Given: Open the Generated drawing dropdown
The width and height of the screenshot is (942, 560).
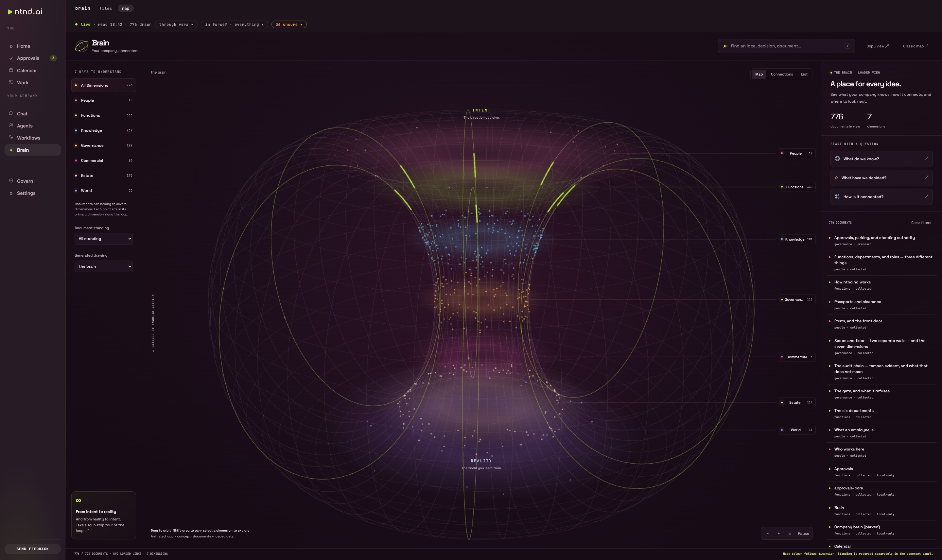Looking at the screenshot, I should click(x=103, y=266).
